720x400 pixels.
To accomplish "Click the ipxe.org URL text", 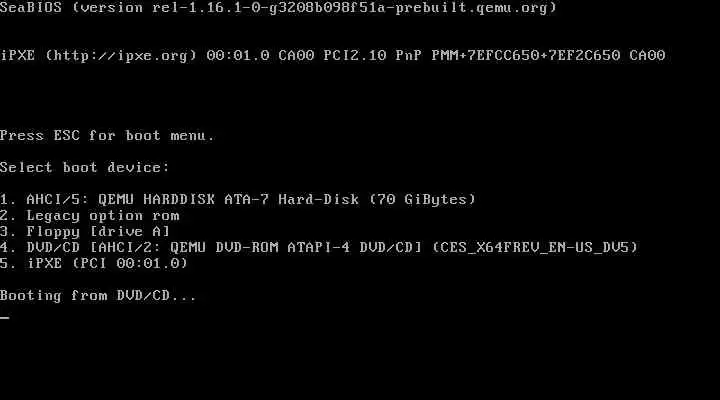I will (121, 56).
